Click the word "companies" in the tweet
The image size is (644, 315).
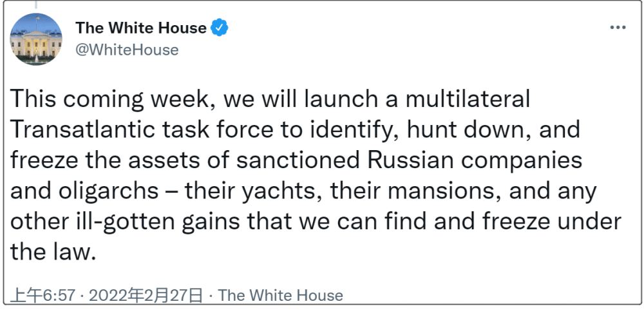coord(521,161)
